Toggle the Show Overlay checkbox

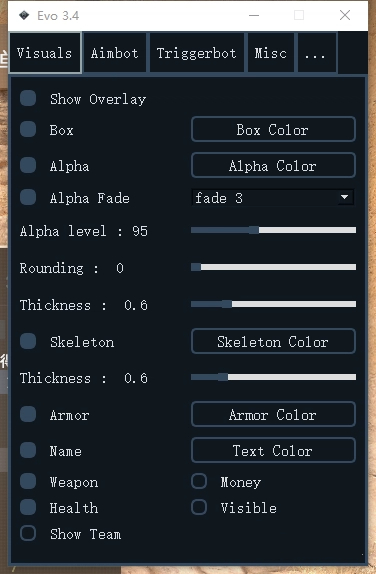click(28, 98)
